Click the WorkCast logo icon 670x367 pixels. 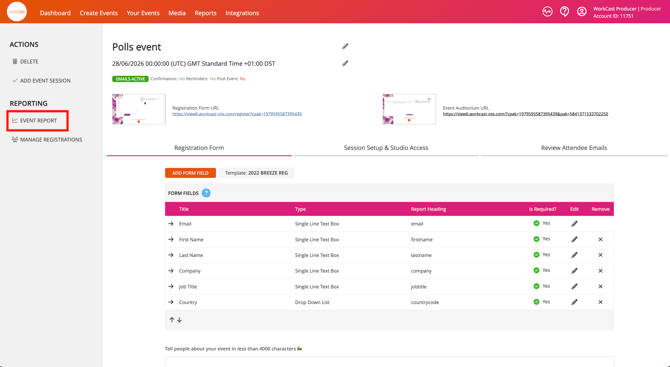pos(17,12)
